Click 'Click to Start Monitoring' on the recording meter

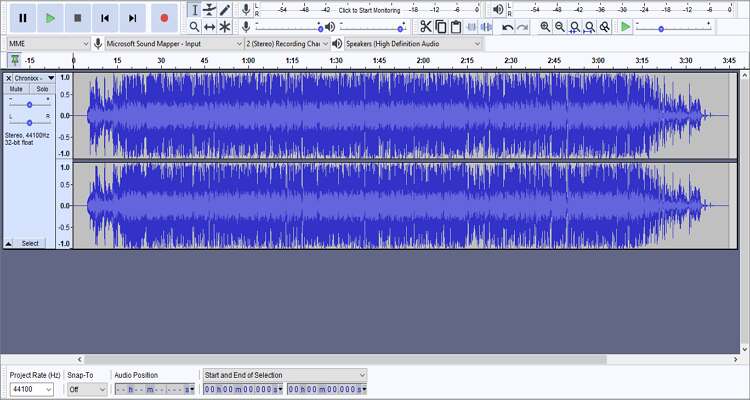click(x=369, y=10)
